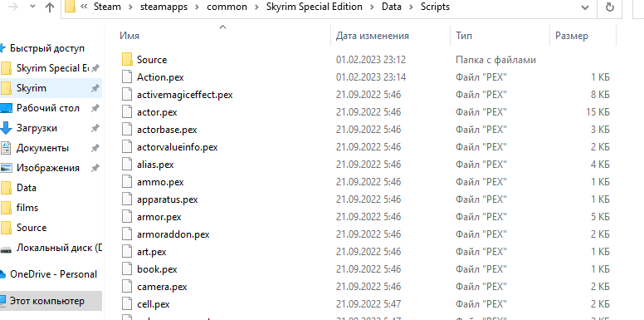This screenshot has width=644, height=320.
Task: Select the activemagiceffect.pex file icon
Action: 127,95
